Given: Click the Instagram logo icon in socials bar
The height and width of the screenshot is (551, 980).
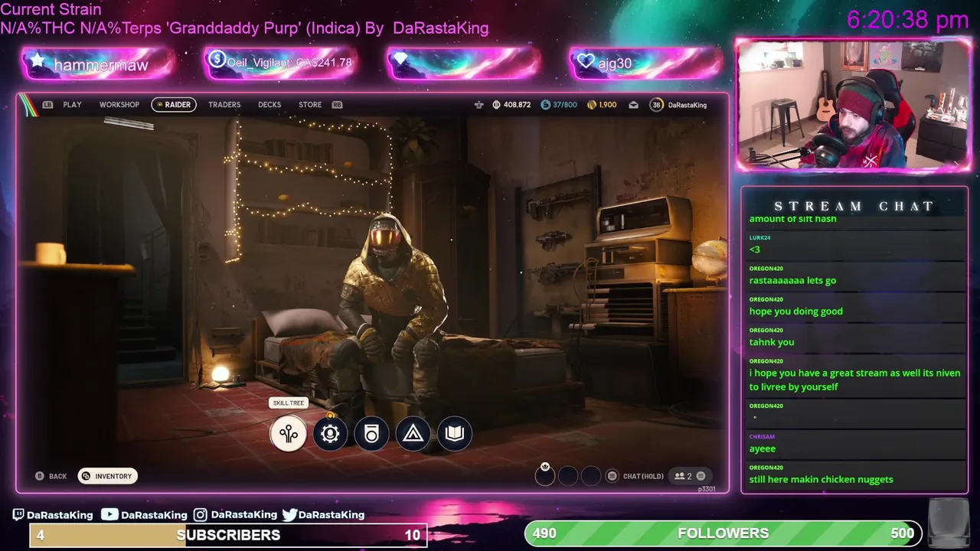Looking at the screenshot, I should coord(200,515).
